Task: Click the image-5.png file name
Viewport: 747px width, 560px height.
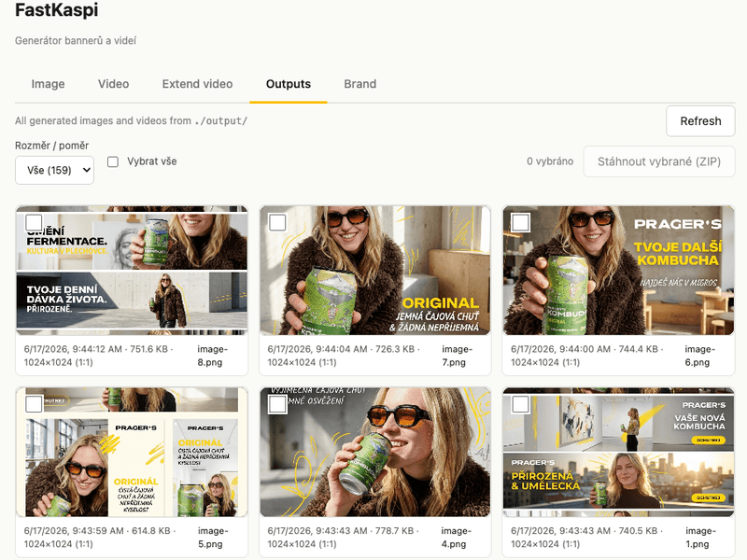Action: click(x=213, y=538)
